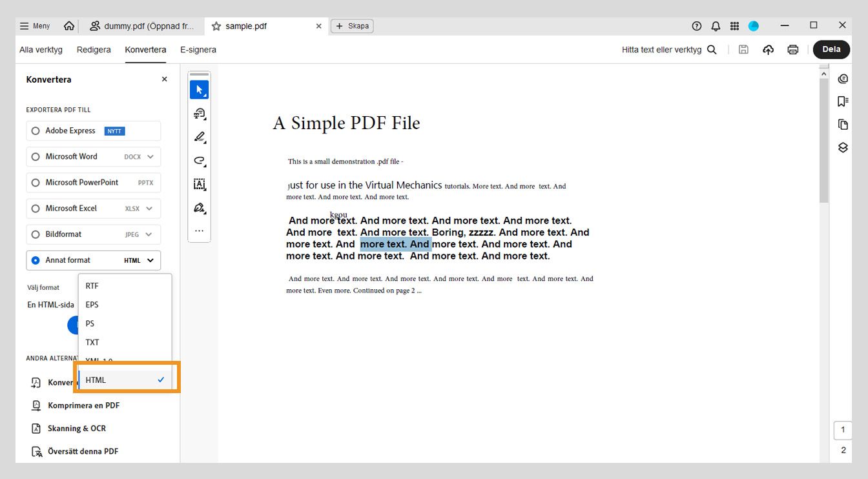
Task: Click the highlighted "more text. And" selection
Action: click(x=395, y=244)
